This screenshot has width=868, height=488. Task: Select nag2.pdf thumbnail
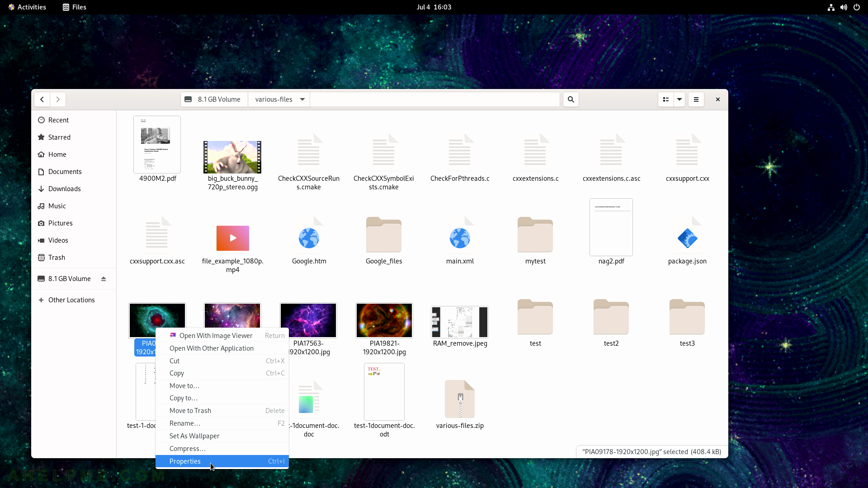(x=611, y=227)
